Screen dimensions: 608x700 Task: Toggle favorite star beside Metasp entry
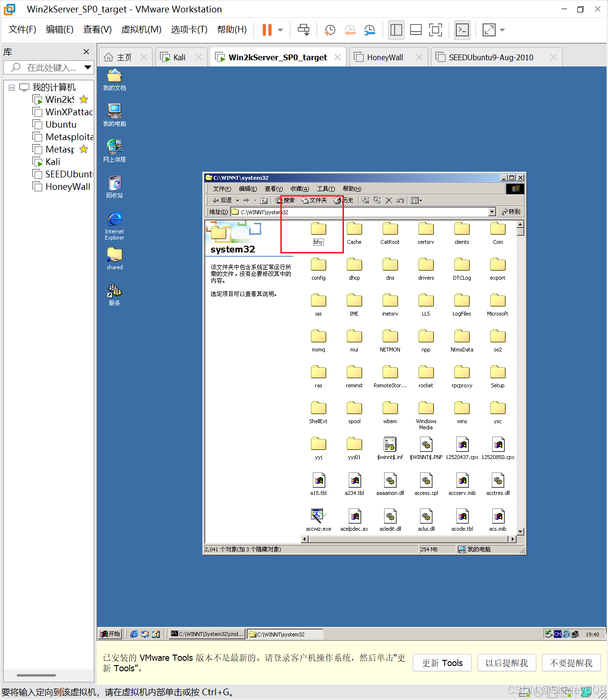(x=84, y=149)
